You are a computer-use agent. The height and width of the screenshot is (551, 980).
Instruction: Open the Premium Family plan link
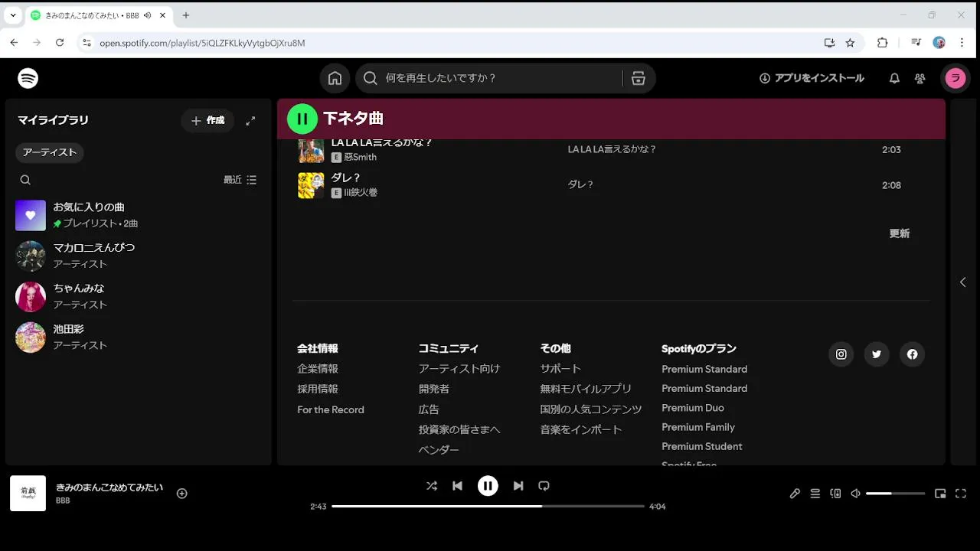pos(698,427)
